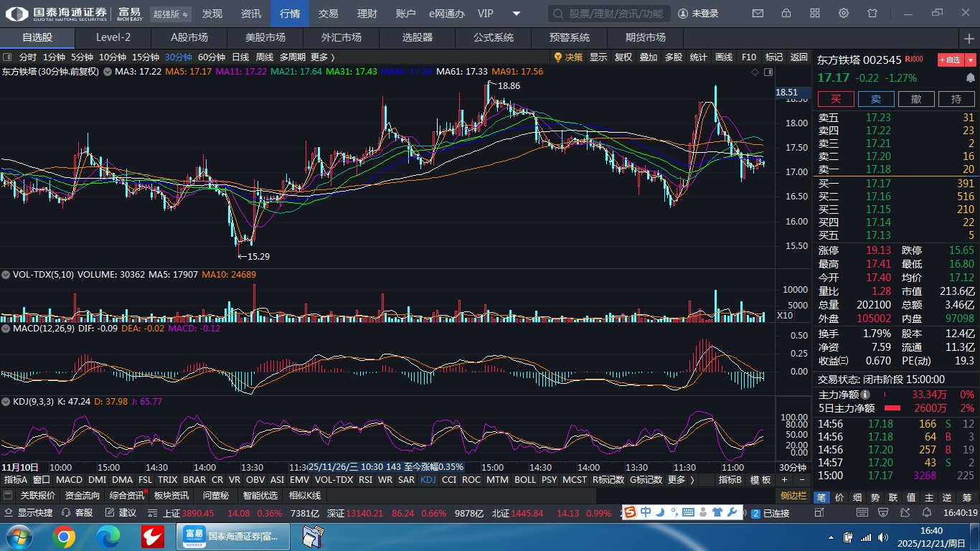This screenshot has height=551, width=980.
Task: Toggle right panel icon above chart
Action: [768, 72]
